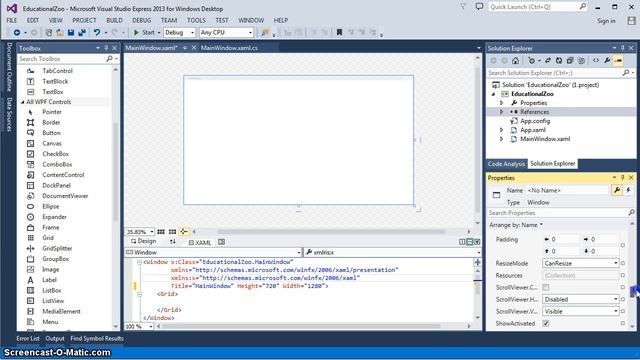Open the Error List panel
640x360 pixels.
pos(28,338)
